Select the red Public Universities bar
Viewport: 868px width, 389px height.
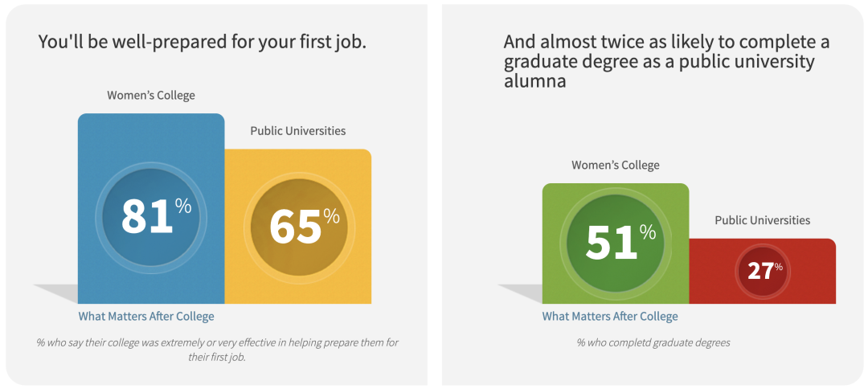762,271
